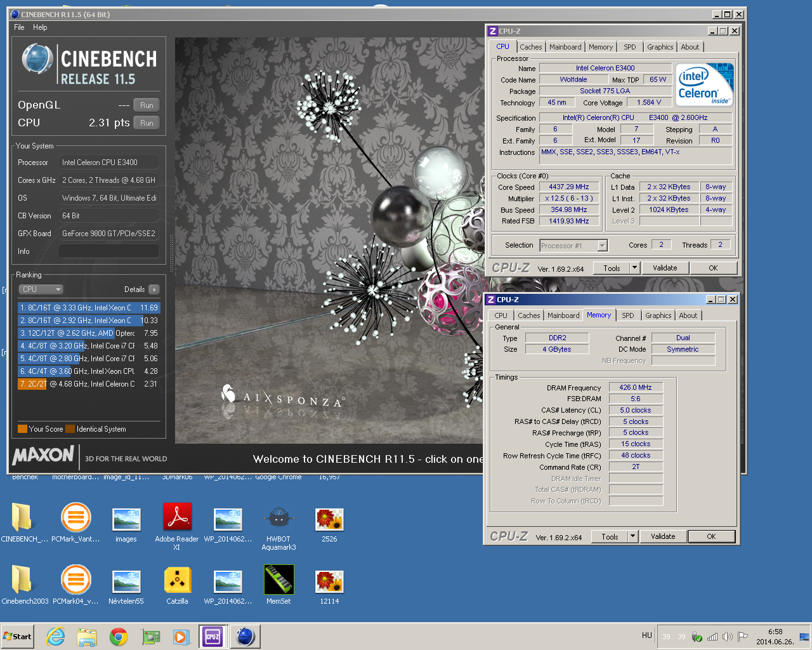Click the Cinebench logo sphere icon
This screenshot has width=812, height=650.
37,59
